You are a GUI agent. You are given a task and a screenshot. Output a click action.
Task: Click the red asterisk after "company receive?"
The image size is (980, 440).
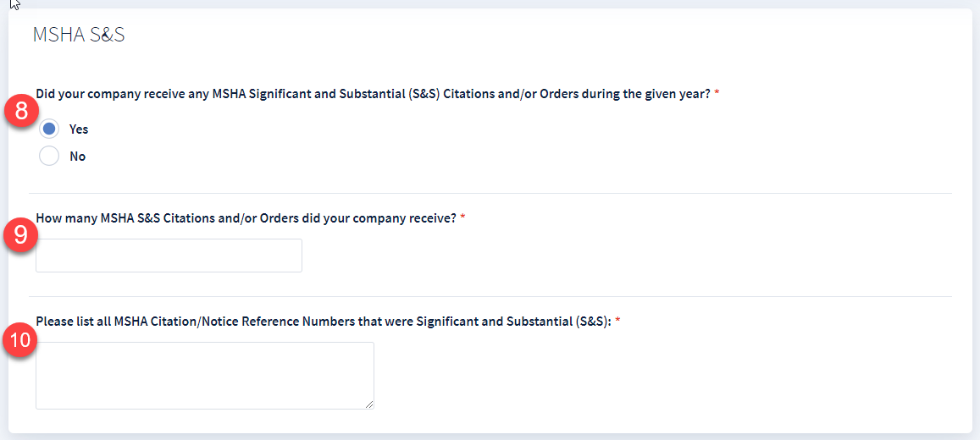click(x=462, y=218)
